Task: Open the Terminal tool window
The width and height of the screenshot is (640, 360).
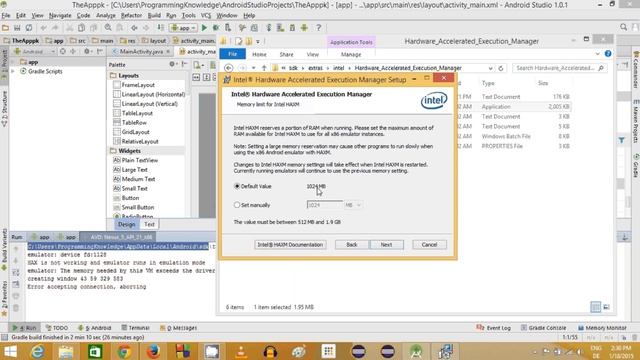Action: pos(136,328)
